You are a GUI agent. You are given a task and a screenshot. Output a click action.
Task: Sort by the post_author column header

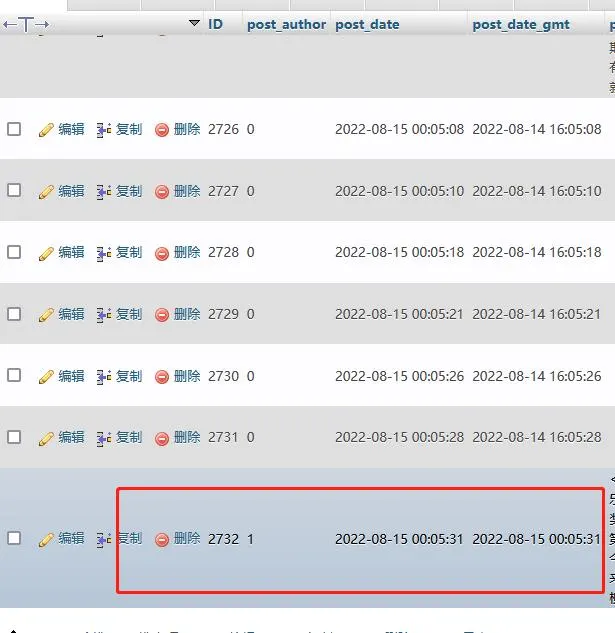286,24
